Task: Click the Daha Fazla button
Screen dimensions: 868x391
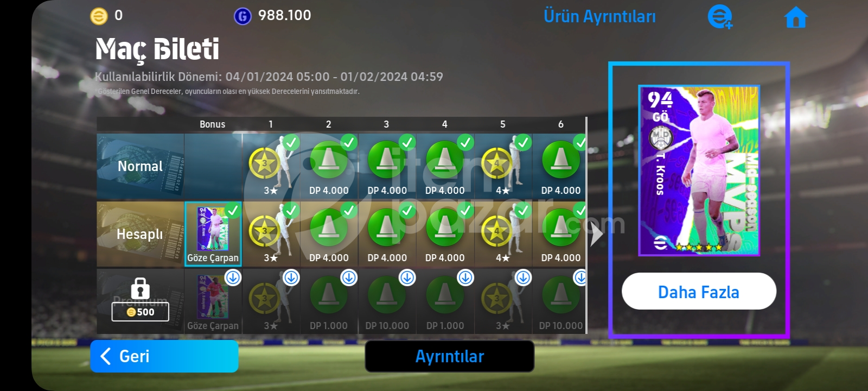Action: coord(699,292)
